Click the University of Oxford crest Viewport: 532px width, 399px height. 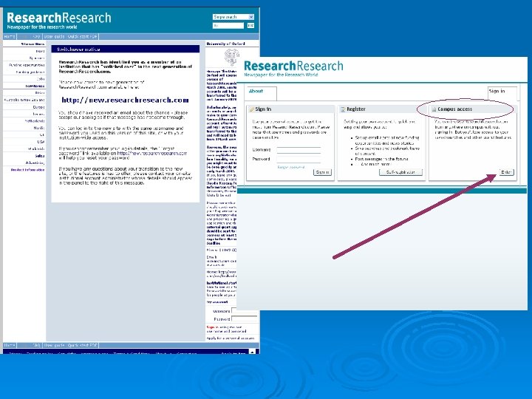(x=232, y=57)
